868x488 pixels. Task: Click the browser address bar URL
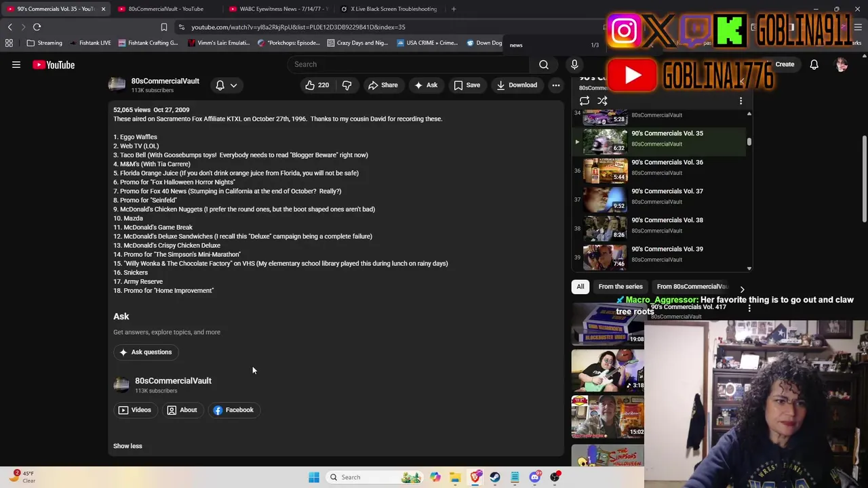(x=298, y=27)
